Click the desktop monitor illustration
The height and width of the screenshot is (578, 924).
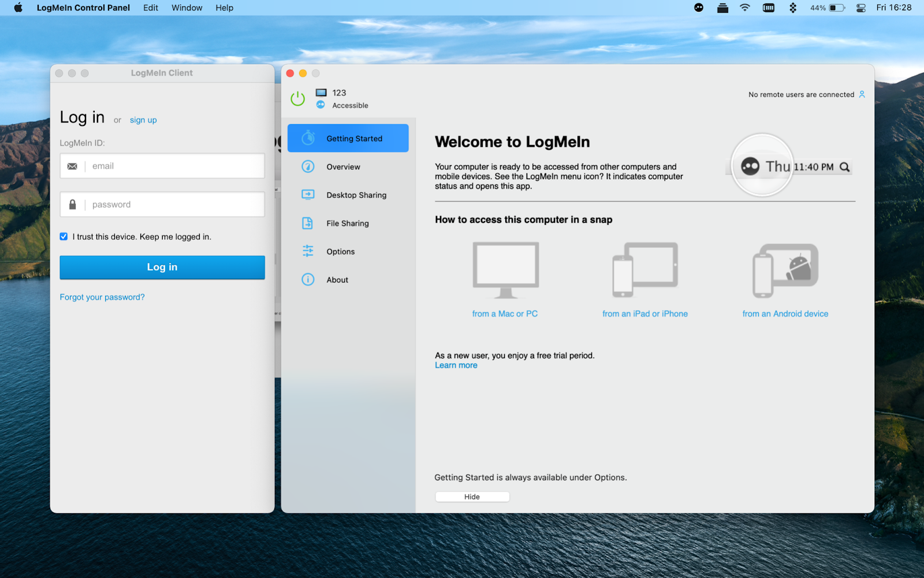point(506,270)
